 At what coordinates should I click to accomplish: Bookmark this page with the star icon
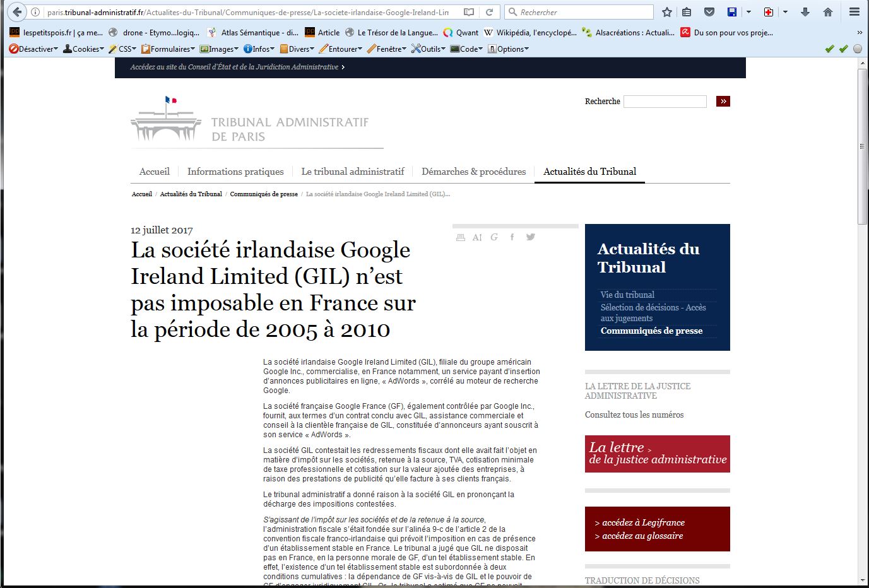point(667,12)
